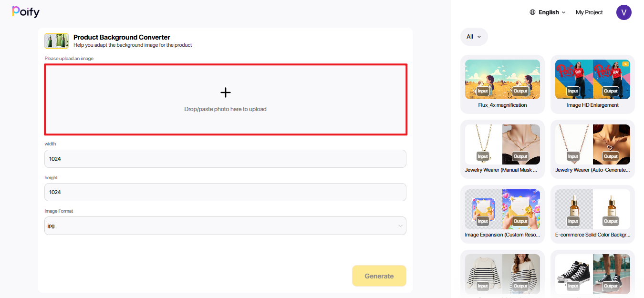
Task: Open the user avatar V menu
Action: 623,12
